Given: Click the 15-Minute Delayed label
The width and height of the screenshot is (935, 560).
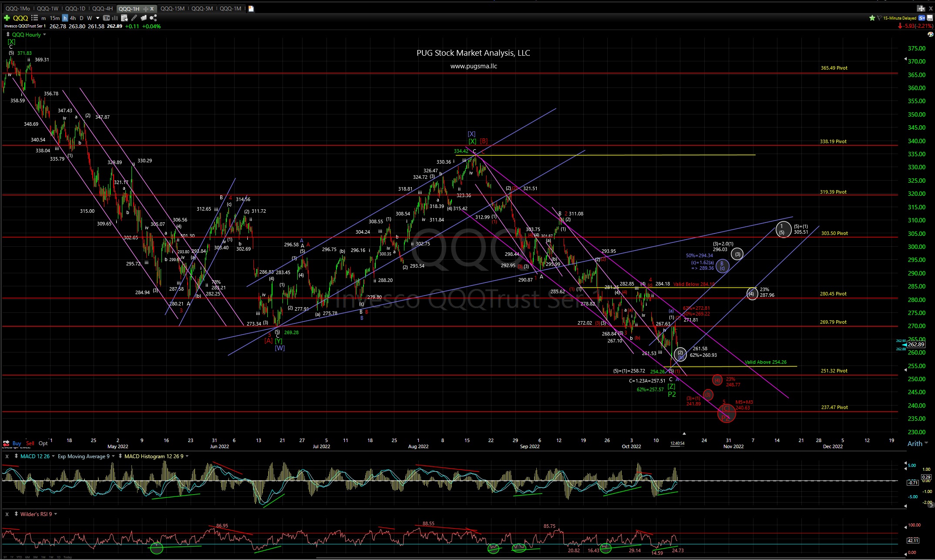Looking at the screenshot, I should (900, 18).
